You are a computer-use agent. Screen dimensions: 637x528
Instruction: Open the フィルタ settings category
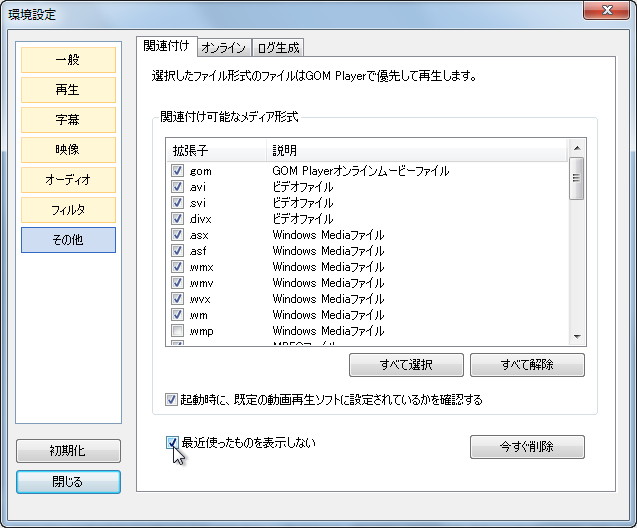pyautogui.click(x=68, y=210)
